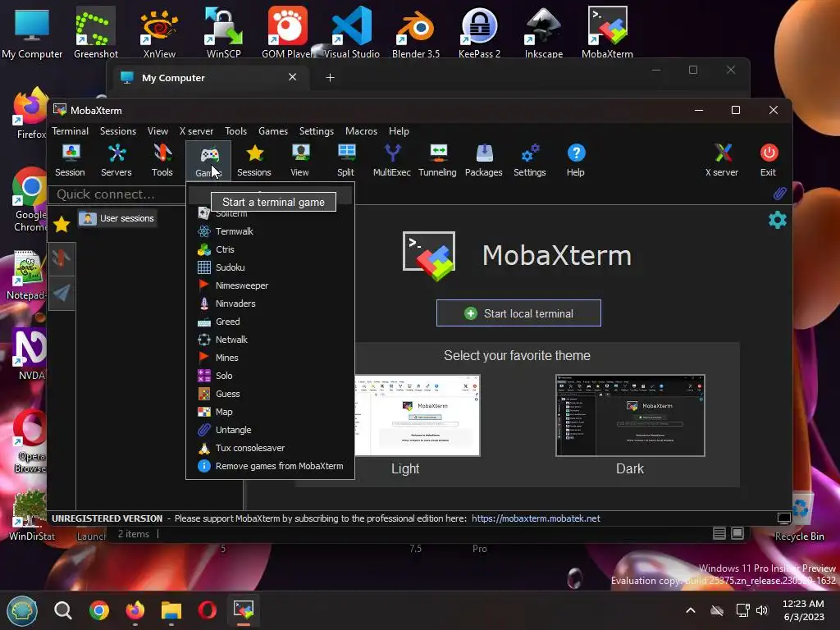Open the volume tray icon

coord(762,610)
